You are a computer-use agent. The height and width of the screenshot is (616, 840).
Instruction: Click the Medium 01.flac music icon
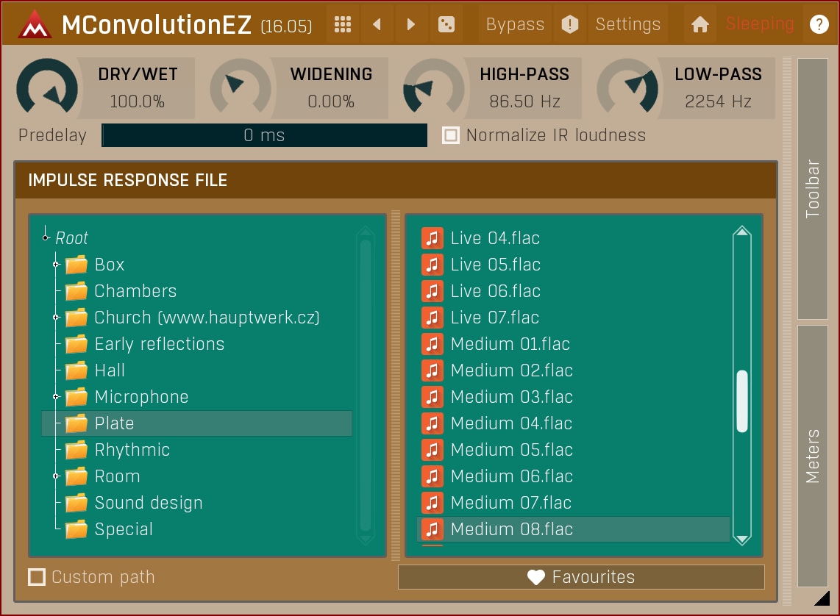coord(433,343)
